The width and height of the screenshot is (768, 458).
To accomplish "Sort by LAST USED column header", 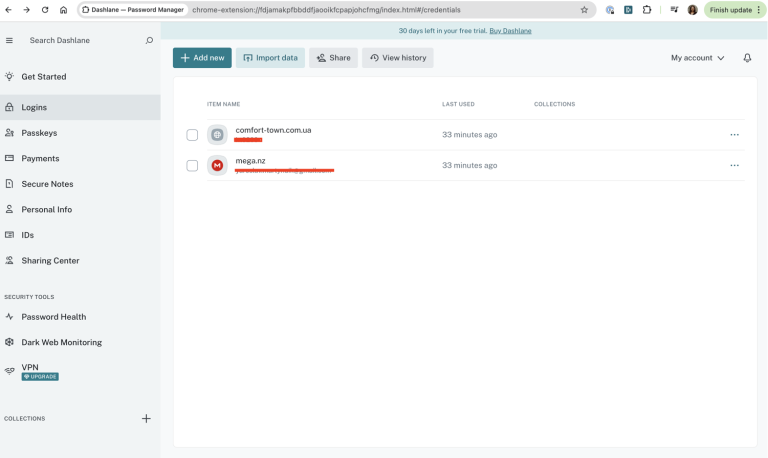I will tap(458, 104).
